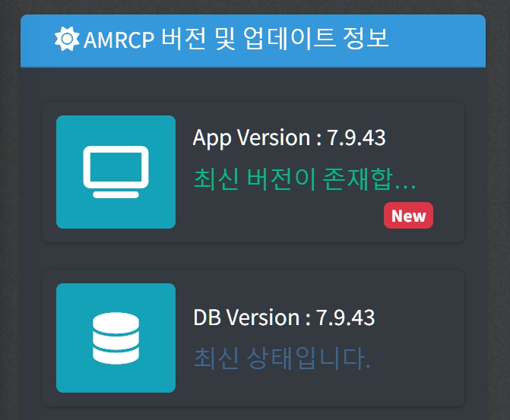Viewport: 510px width, 420px height.
Task: Click the App Version label text
Action: pyautogui.click(x=251, y=137)
